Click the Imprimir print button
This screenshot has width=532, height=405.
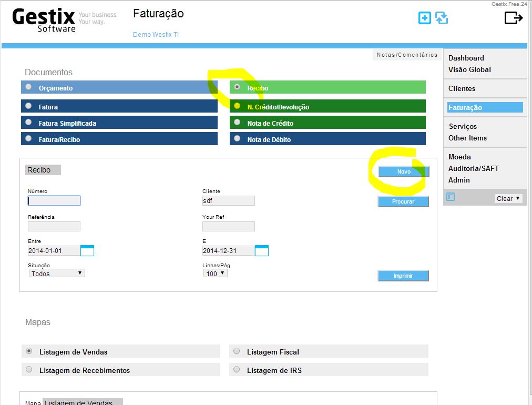[x=403, y=276]
